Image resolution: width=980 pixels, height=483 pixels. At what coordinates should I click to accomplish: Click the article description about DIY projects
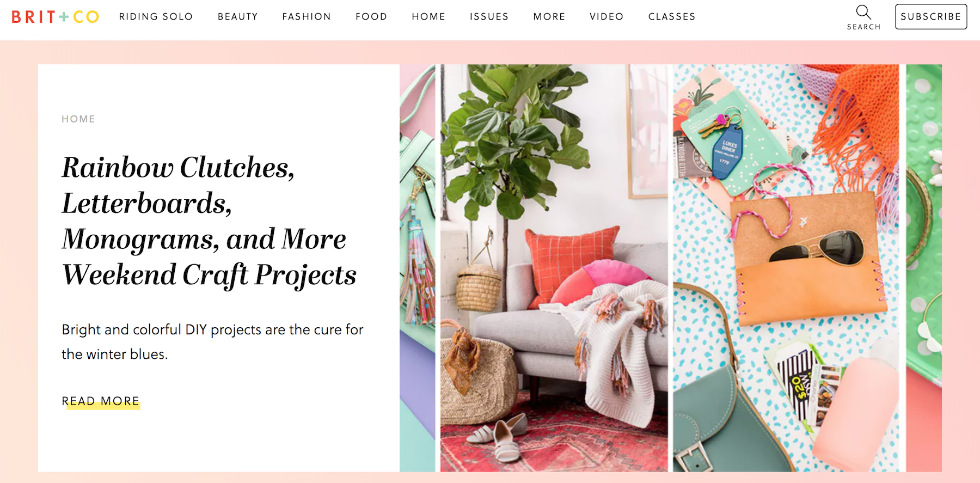tap(212, 342)
